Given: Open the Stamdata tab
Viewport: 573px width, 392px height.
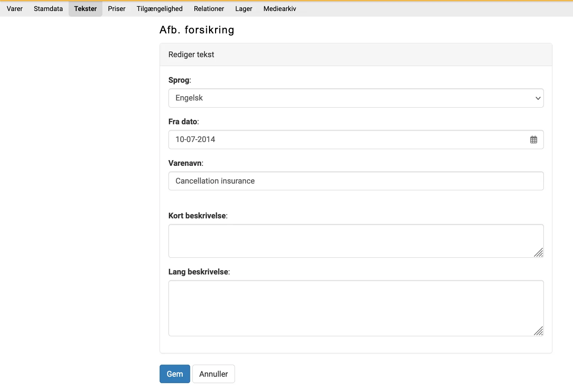Looking at the screenshot, I should [x=48, y=9].
